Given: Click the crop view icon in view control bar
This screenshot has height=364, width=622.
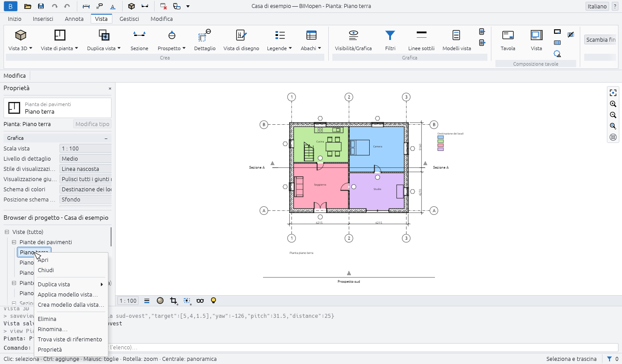Looking at the screenshot, I should [174, 301].
